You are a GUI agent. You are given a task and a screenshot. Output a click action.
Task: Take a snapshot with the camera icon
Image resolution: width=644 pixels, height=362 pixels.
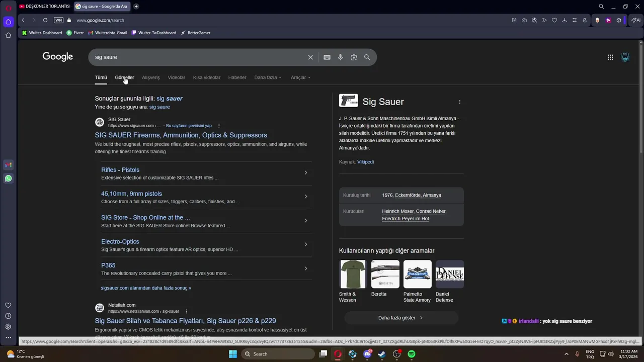[524, 20]
